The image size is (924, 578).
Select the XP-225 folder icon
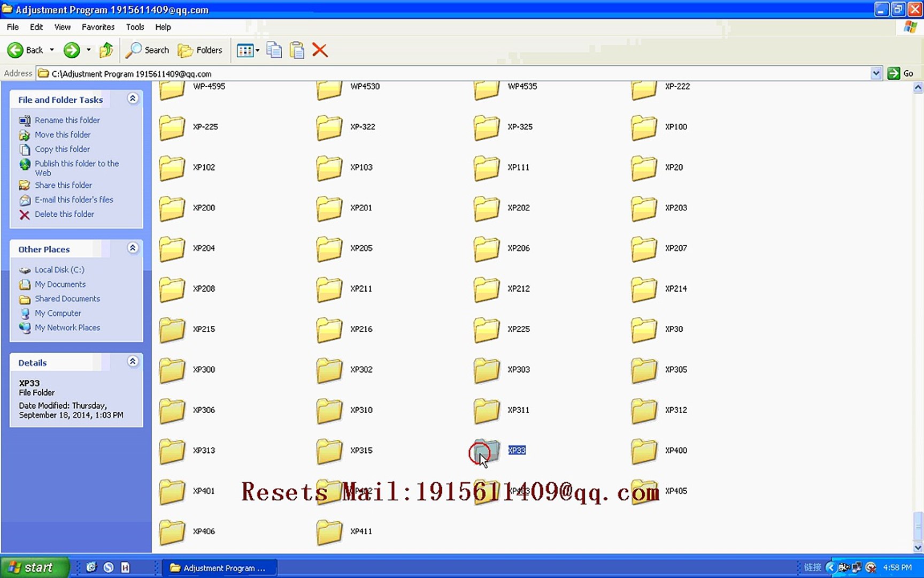coord(172,127)
